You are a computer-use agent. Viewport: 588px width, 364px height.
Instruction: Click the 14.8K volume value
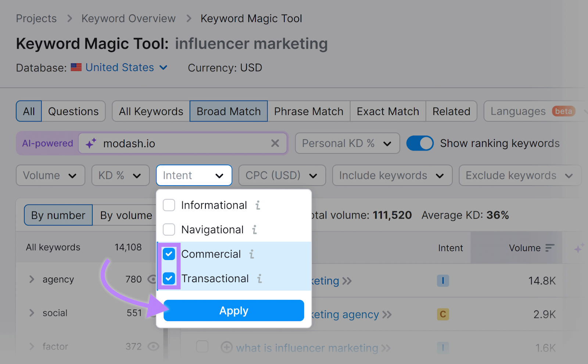click(542, 281)
